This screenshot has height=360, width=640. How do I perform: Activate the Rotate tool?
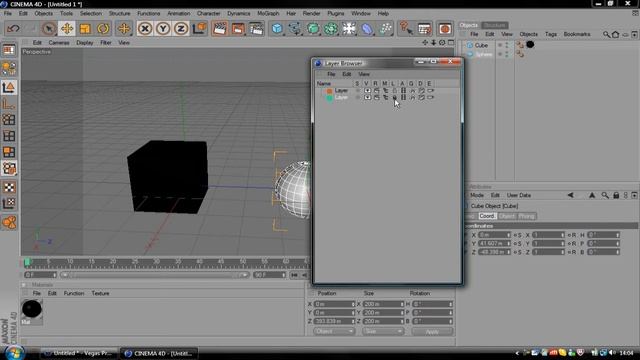[103, 29]
